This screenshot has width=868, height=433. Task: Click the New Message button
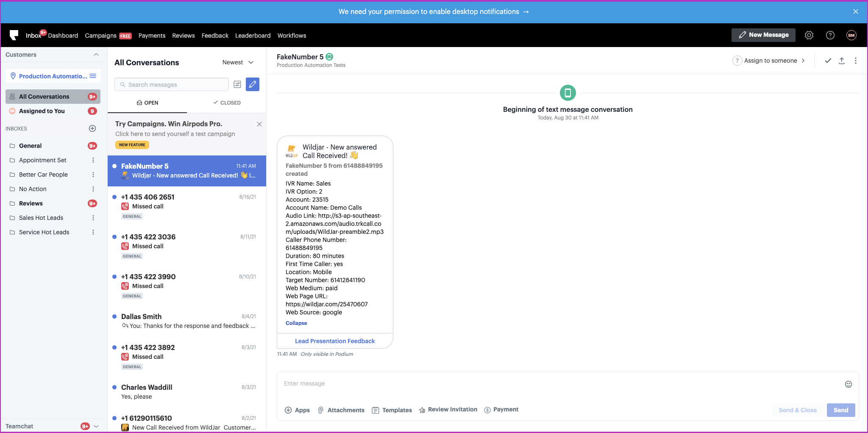pos(763,35)
